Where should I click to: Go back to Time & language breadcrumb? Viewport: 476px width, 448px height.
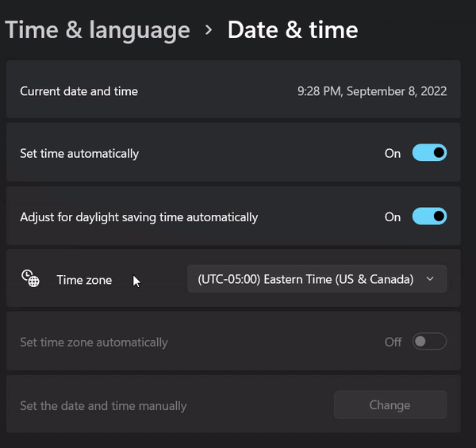pyautogui.click(x=98, y=30)
